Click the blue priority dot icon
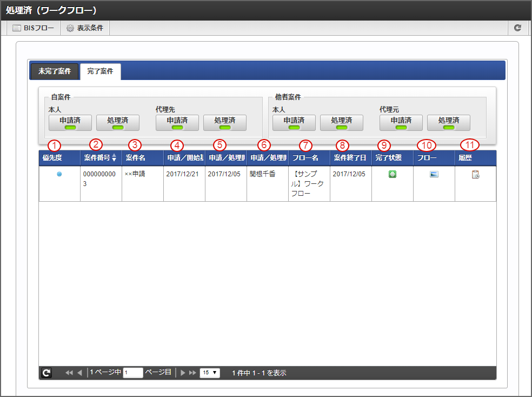The height and width of the screenshot is (397, 532). click(59, 174)
